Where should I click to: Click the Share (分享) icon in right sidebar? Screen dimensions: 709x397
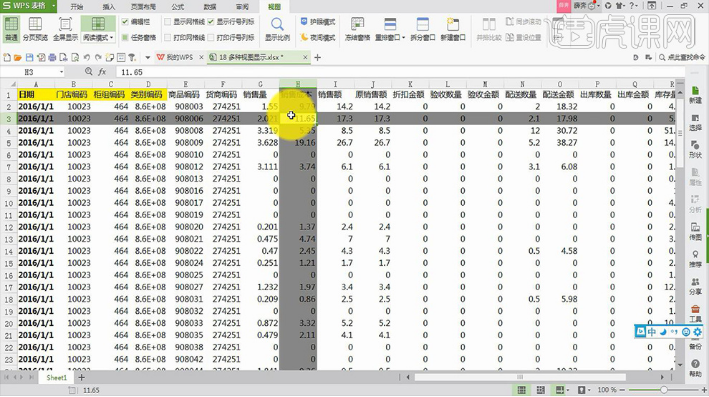coord(695,287)
